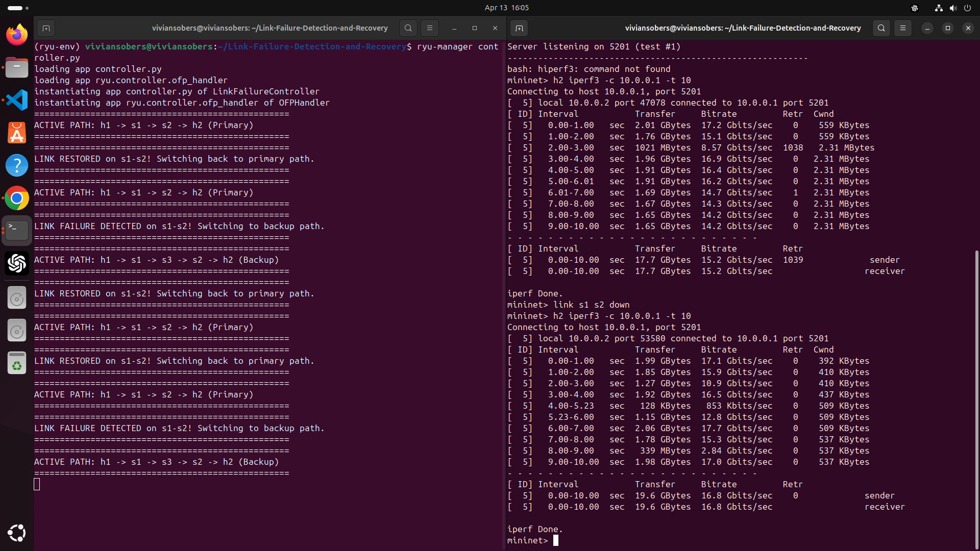
Task: Open the power menu from the top bar
Action: [968, 8]
